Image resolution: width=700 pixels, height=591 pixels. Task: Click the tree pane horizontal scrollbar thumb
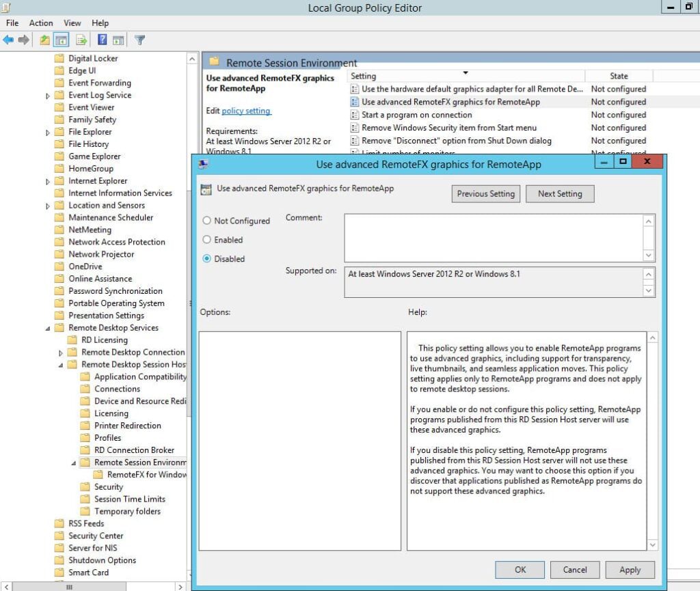pos(69,587)
